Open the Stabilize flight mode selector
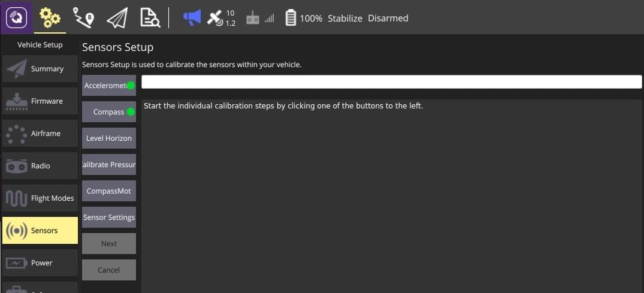Screen dimensions: 644x293 point(345,18)
